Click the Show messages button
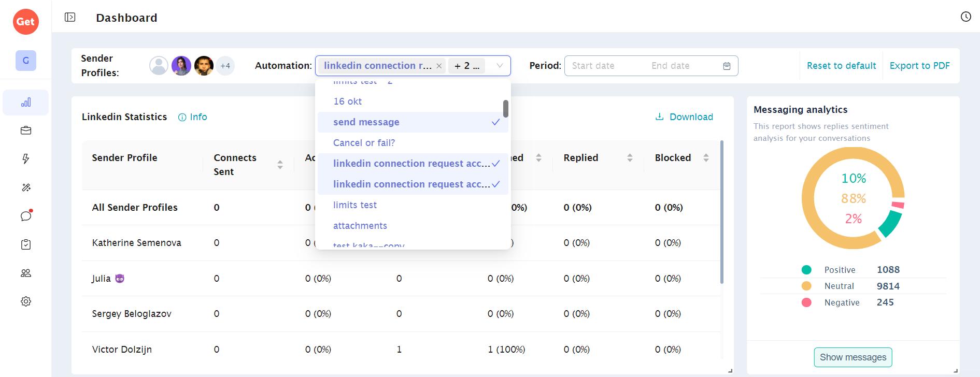This screenshot has width=980, height=377. [x=853, y=357]
